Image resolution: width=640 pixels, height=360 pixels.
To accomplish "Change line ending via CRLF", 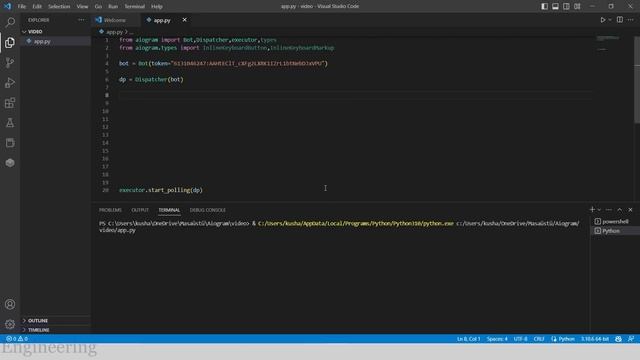I will [x=539, y=339].
